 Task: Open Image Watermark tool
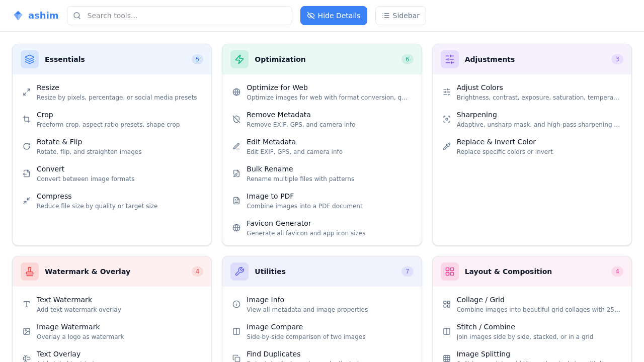(x=112, y=331)
